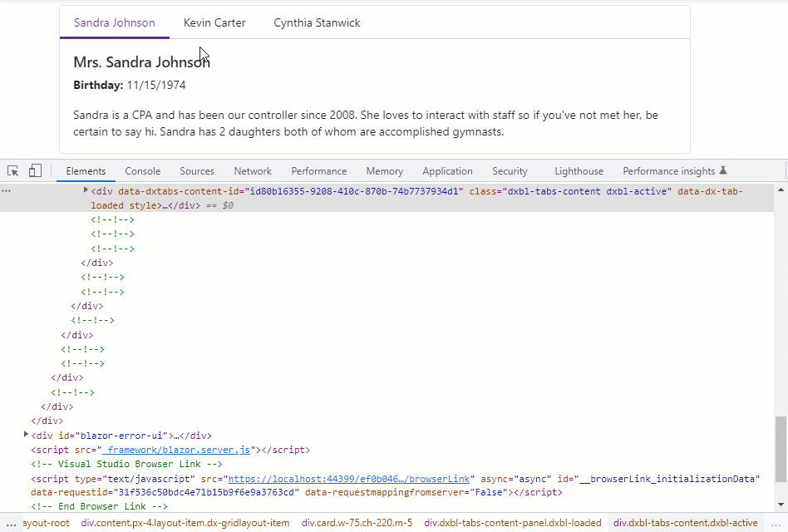
Task: Select breadcrumb div.dxbl-tabs-content.dxbl-active
Action: [x=686, y=523]
